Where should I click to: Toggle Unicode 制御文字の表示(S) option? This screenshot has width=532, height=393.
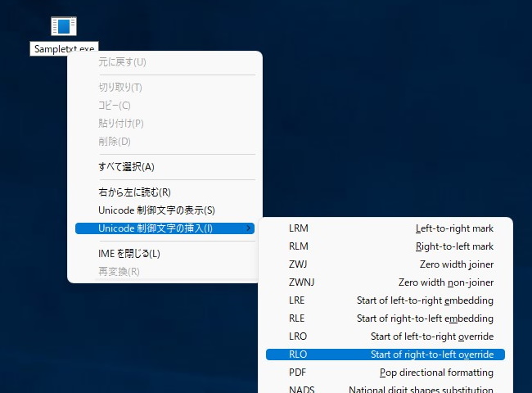point(165,210)
